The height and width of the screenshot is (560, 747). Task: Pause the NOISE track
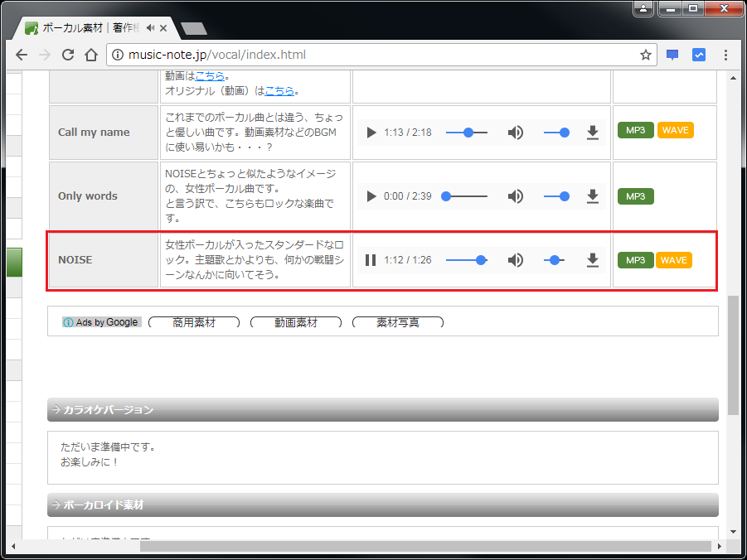[x=371, y=260]
